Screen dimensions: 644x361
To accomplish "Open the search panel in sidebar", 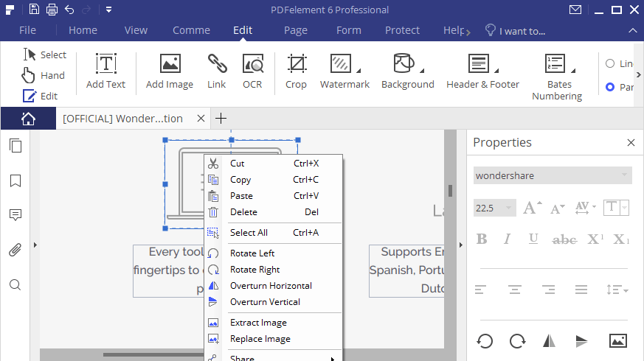I will (15, 284).
